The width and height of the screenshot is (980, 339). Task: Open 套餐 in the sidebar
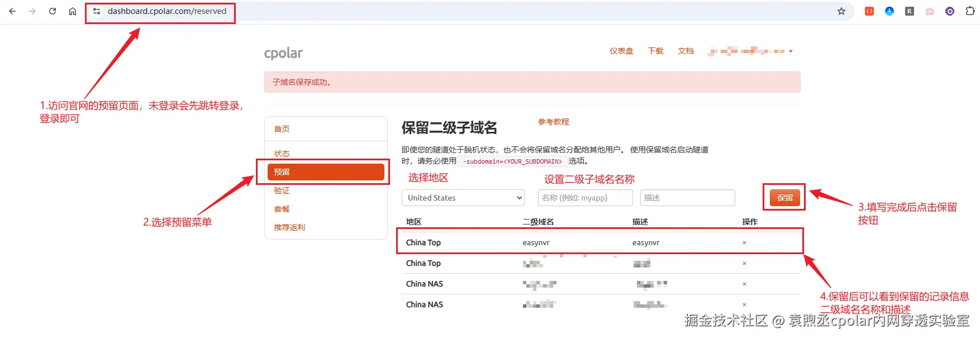[282, 209]
